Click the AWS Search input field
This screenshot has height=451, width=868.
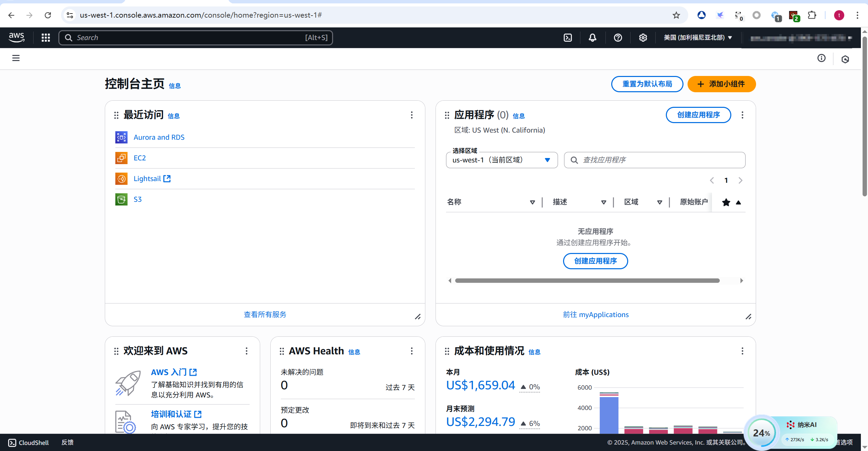(196, 38)
